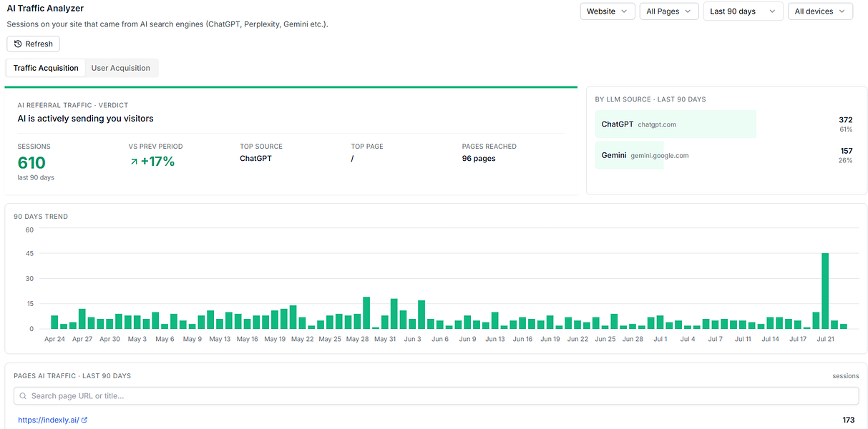Click the Jun 3 label on the chart axis
Screen dimensions: 868x429
coord(413,340)
